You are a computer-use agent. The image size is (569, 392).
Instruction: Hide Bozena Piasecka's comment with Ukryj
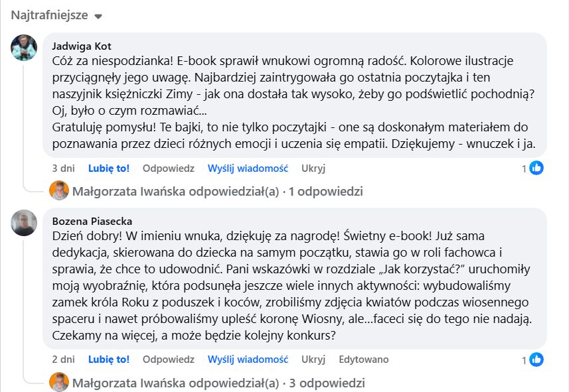pyautogui.click(x=313, y=359)
